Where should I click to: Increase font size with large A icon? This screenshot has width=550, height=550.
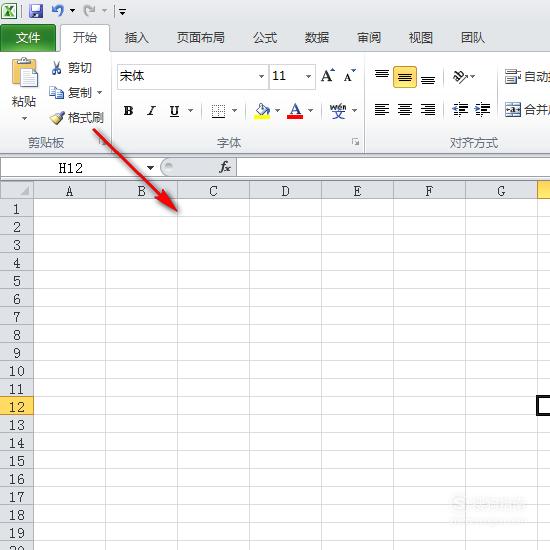(x=328, y=75)
